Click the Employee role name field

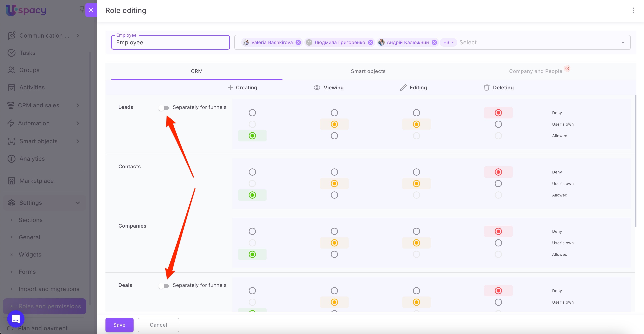pyautogui.click(x=170, y=42)
